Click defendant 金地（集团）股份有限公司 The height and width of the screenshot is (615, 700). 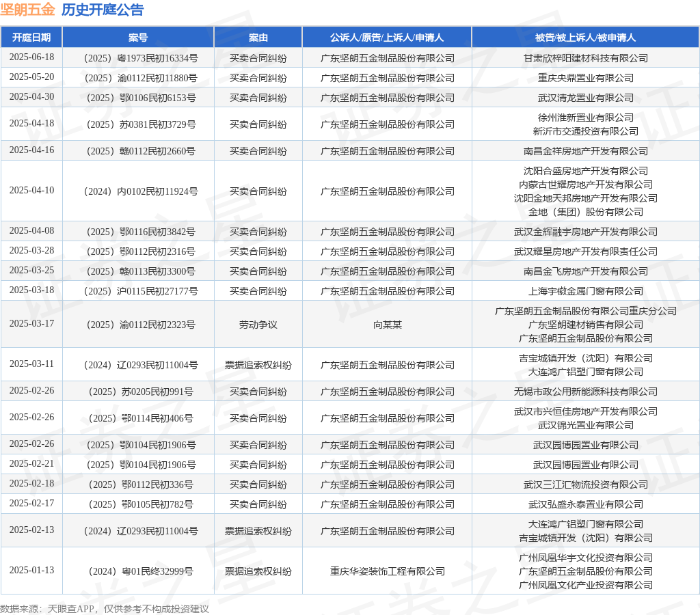coord(586,212)
